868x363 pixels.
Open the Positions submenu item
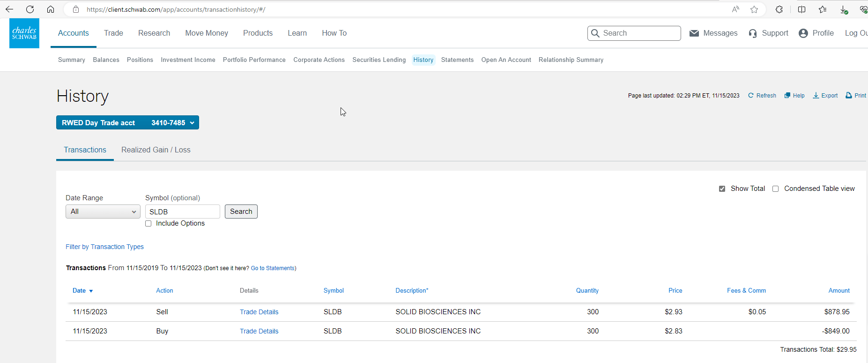[140, 60]
